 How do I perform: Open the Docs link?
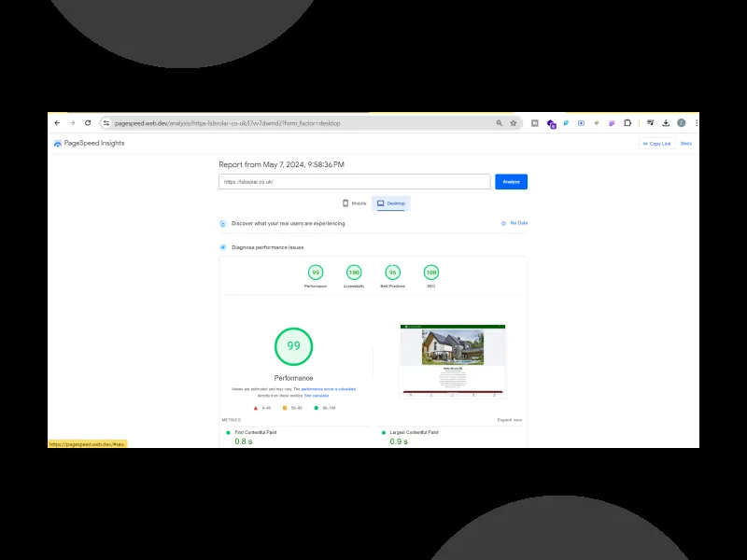(x=686, y=144)
